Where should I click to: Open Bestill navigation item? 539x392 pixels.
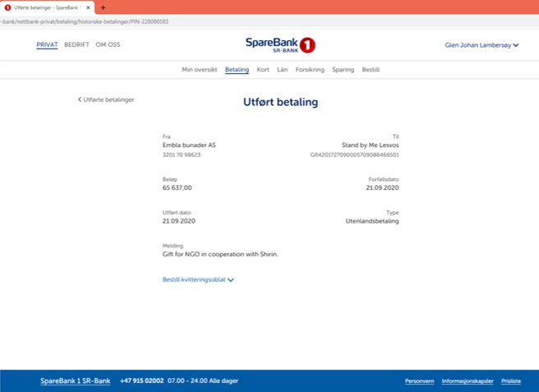[371, 70]
